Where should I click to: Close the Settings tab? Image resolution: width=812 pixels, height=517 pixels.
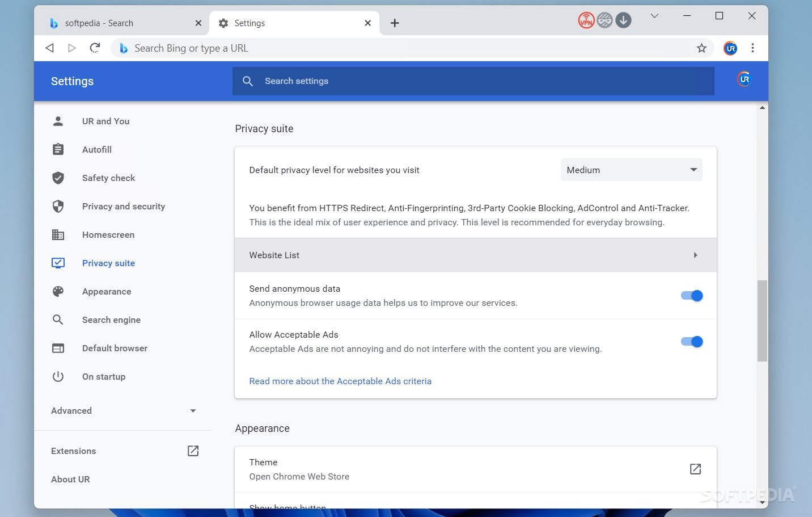367,23
